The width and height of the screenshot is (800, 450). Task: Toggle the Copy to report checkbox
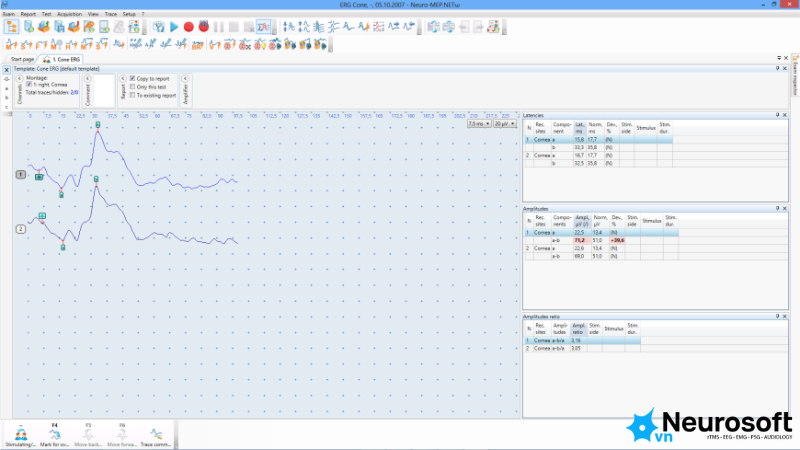[133, 79]
